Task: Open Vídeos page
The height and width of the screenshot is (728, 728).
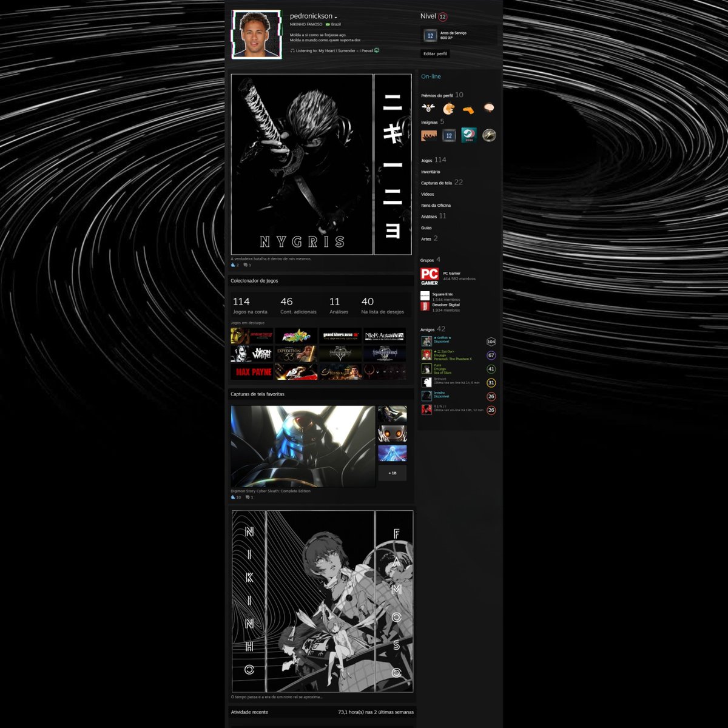Action: pyautogui.click(x=428, y=194)
